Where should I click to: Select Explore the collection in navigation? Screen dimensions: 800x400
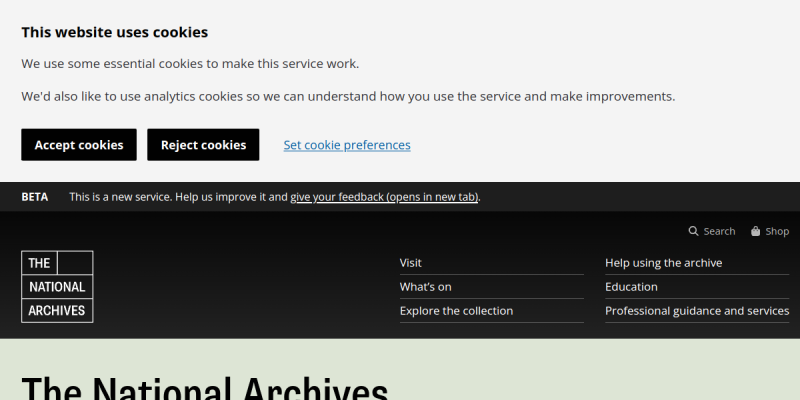click(456, 311)
